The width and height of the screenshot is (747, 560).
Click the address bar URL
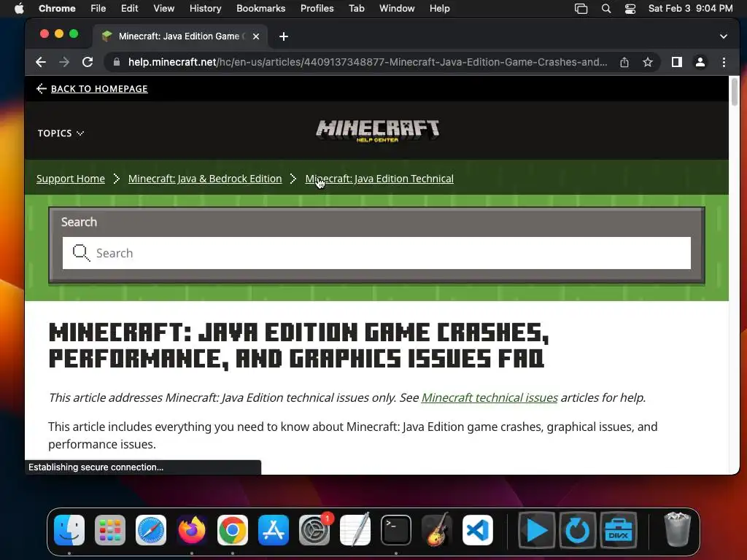(x=368, y=62)
